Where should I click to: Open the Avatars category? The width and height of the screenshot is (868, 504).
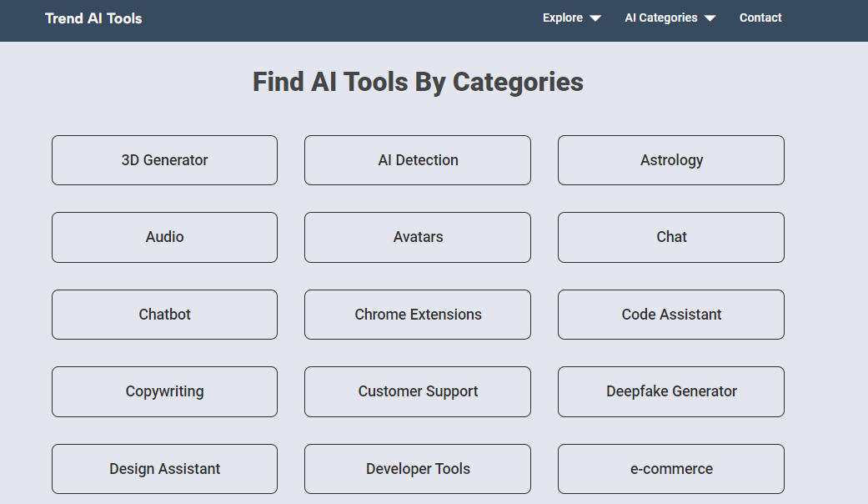click(x=418, y=237)
